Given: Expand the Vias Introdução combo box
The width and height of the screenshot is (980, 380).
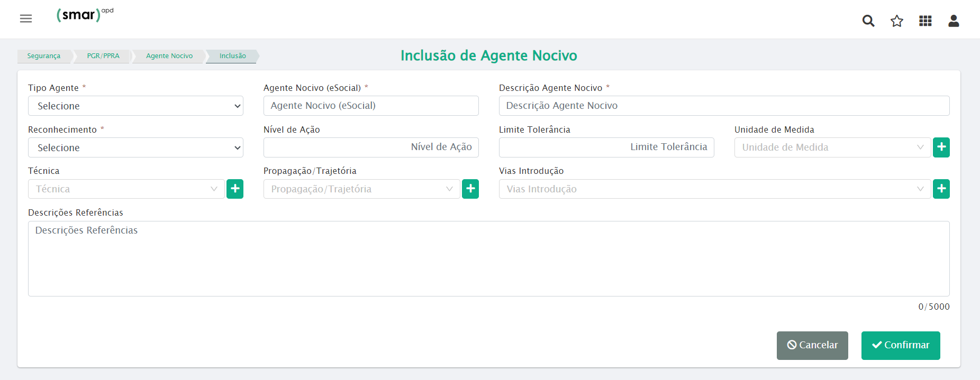Looking at the screenshot, I should click(x=714, y=189).
